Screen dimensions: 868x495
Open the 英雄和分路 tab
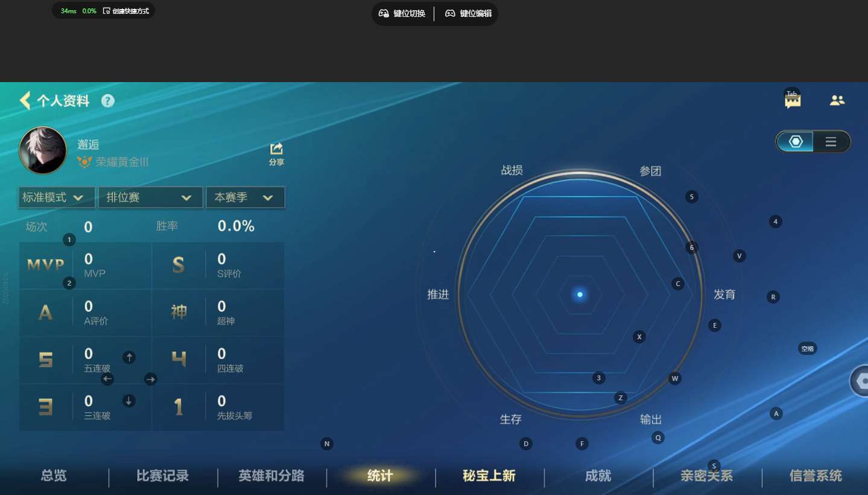tap(271, 476)
